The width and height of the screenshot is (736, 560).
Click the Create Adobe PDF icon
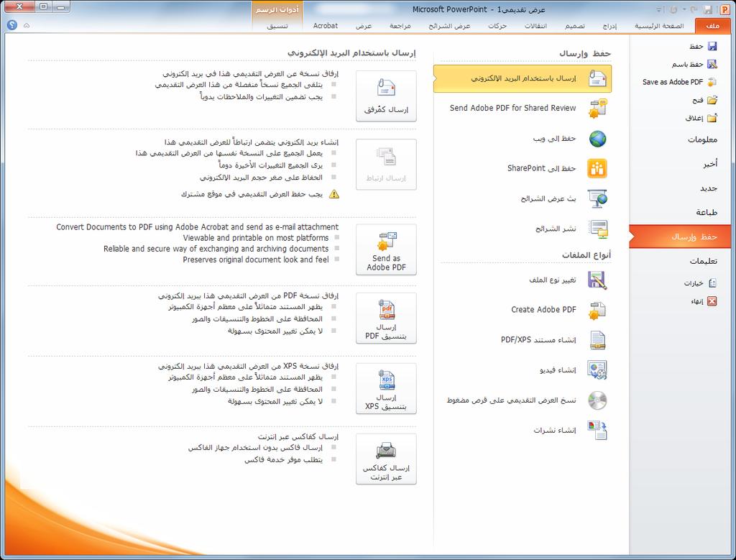coord(597,310)
